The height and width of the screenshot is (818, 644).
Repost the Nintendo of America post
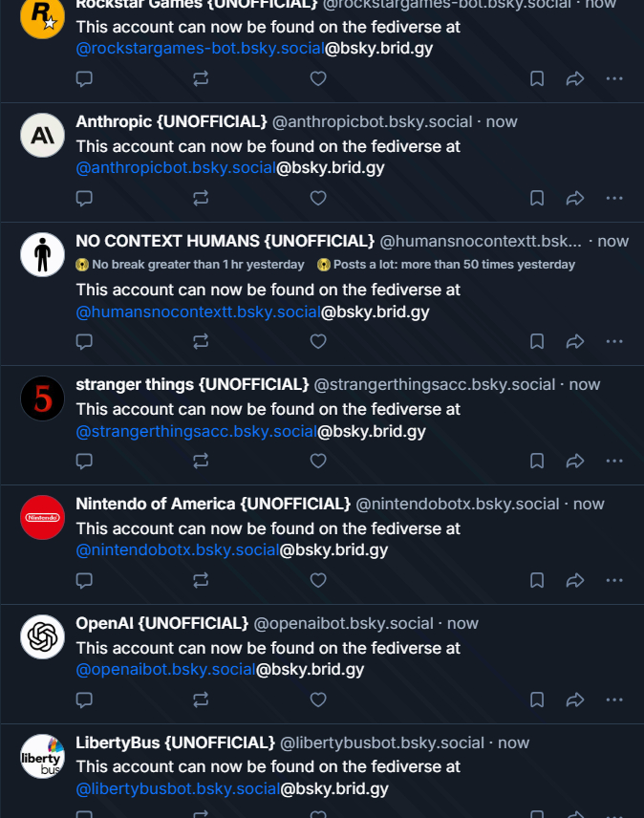pyautogui.click(x=201, y=580)
